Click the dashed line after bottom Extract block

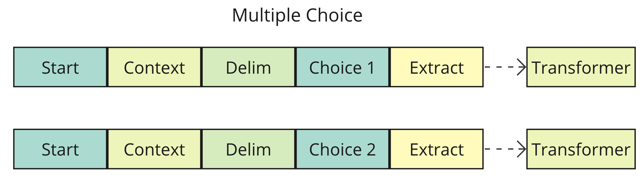[501, 149]
